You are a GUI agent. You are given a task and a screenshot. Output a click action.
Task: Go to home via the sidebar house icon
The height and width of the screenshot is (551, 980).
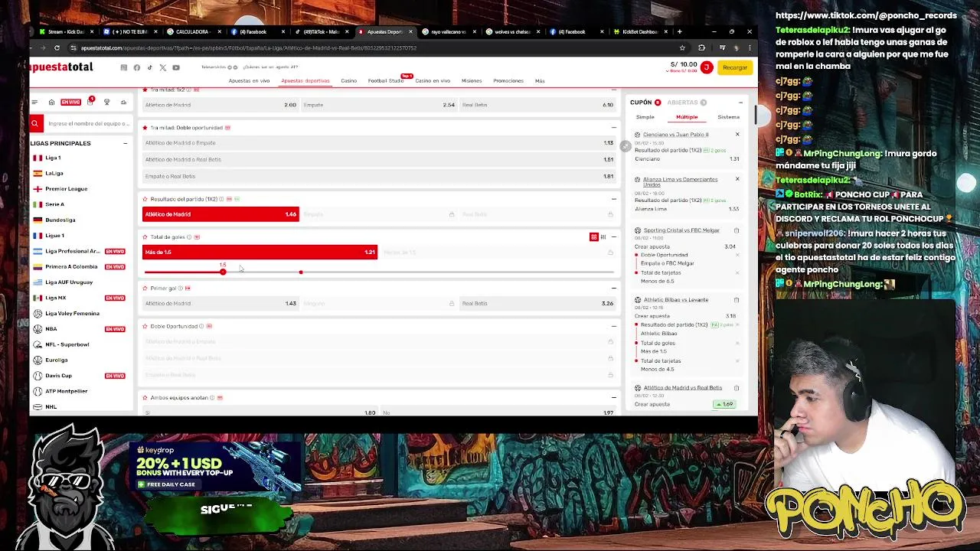tap(51, 103)
